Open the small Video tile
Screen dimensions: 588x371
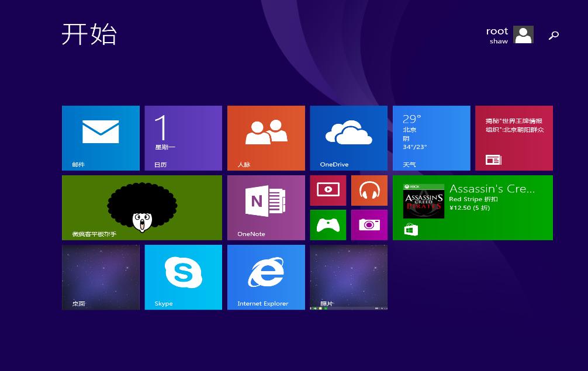pos(328,190)
